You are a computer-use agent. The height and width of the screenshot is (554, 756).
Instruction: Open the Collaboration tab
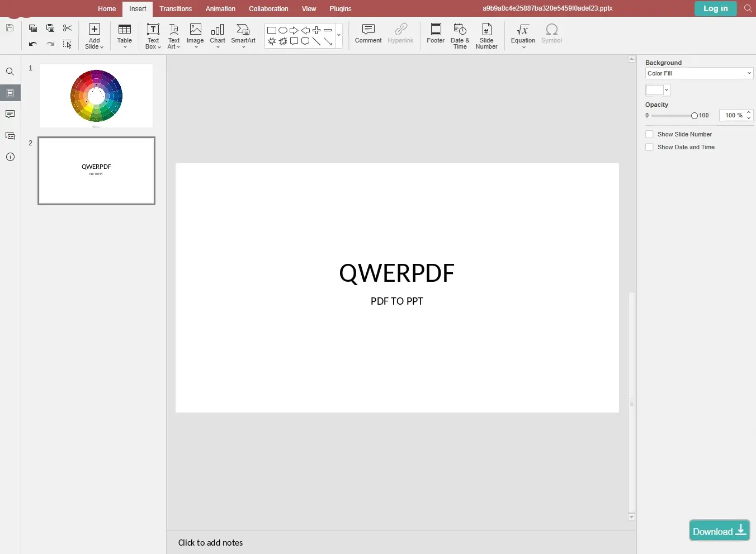(268, 9)
